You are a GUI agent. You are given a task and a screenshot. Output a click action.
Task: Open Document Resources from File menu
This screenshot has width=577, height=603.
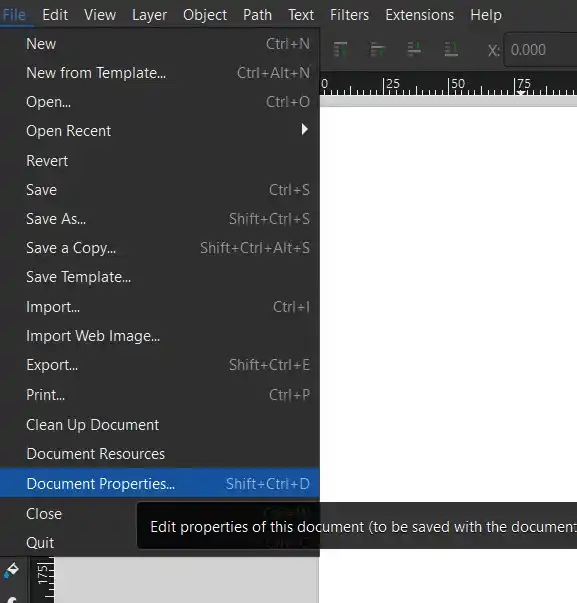click(160, 454)
